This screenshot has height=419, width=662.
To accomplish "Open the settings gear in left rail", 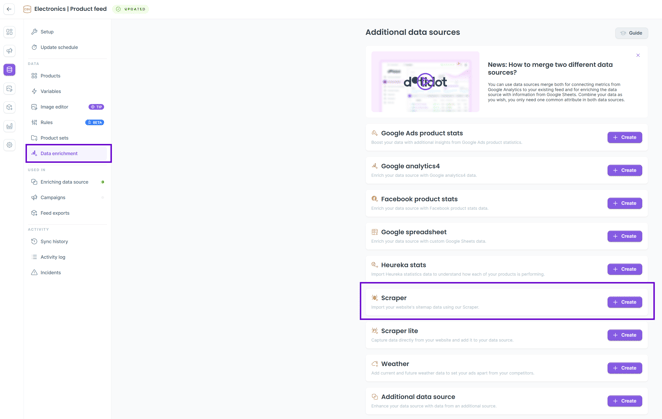I will tap(10, 145).
